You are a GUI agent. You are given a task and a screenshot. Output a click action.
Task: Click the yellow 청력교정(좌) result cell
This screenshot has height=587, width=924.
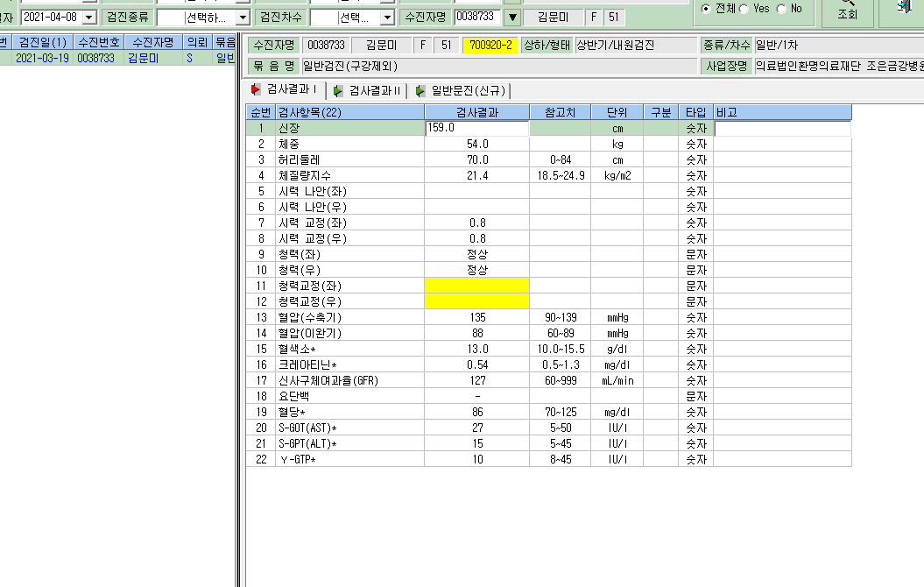point(476,286)
